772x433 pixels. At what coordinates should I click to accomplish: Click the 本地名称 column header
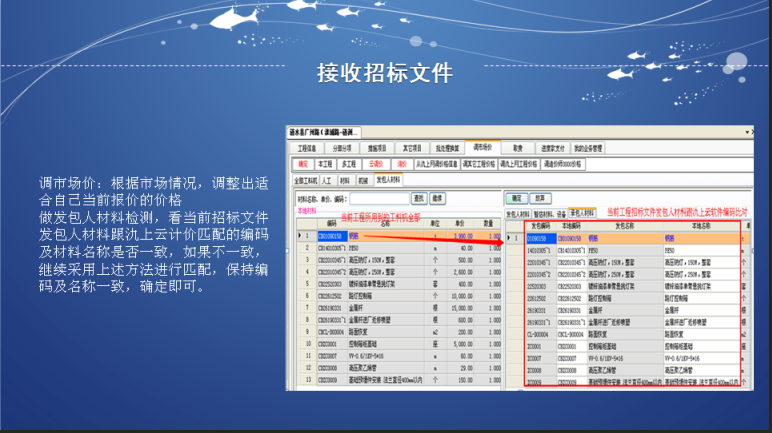coord(701,226)
